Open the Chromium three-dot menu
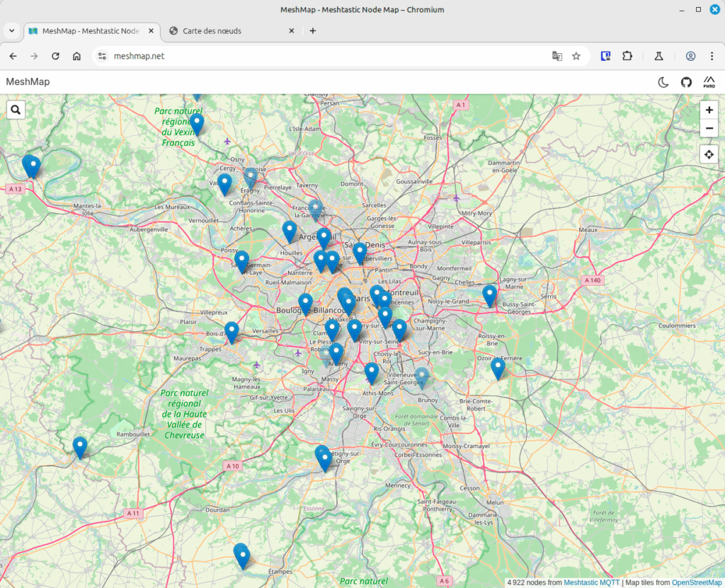 tap(712, 56)
